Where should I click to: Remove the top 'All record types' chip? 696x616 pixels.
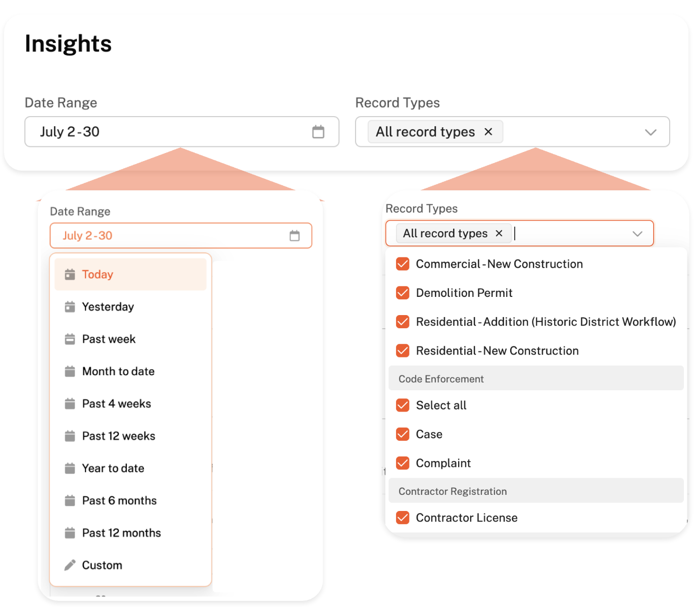(x=488, y=132)
